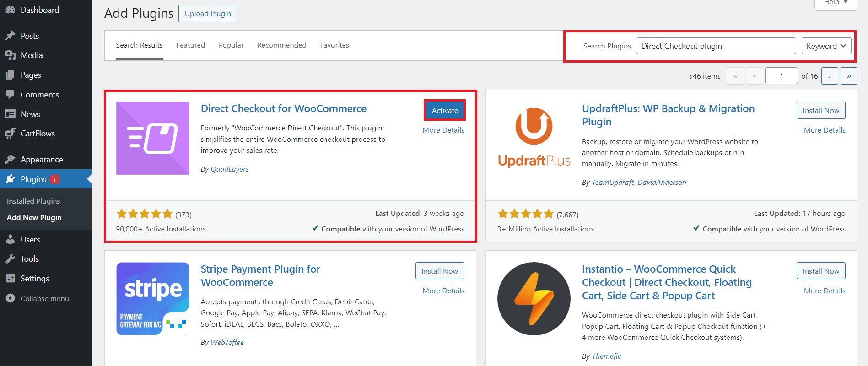This screenshot has height=366, width=868.
Task: Go to next results page arrow
Action: pos(829,76)
